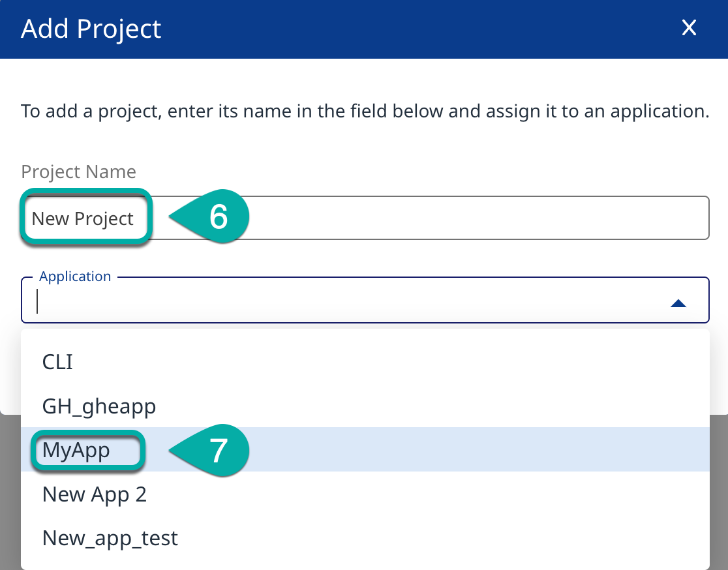Click the teal step 6 callout marker

pyautogui.click(x=217, y=217)
